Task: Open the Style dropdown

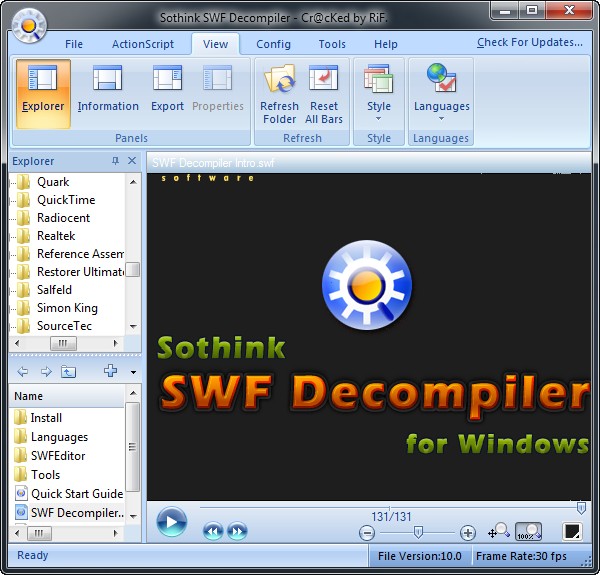Action: [x=379, y=92]
